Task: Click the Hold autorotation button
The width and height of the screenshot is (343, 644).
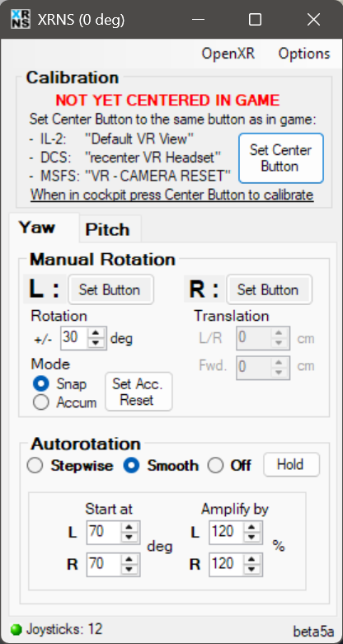Action: (291, 465)
